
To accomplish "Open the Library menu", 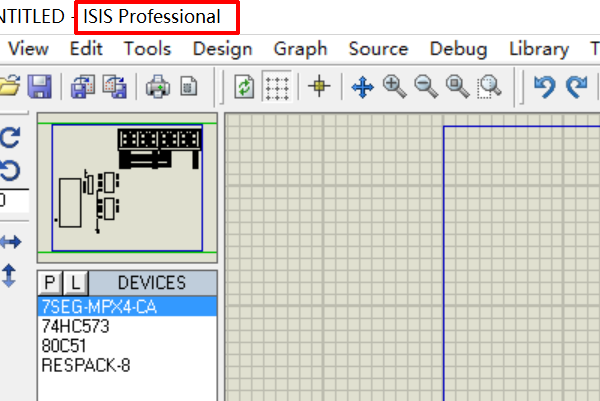I will click(x=539, y=49).
